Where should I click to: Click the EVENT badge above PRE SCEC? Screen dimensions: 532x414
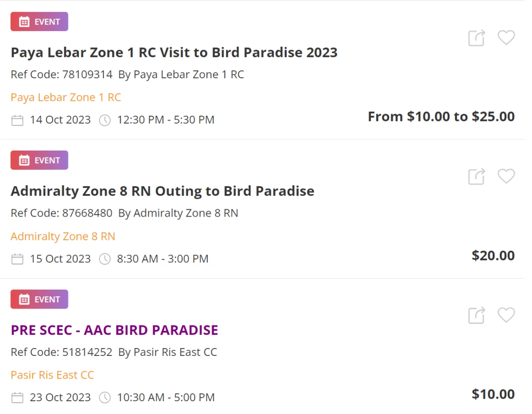pyautogui.click(x=39, y=299)
